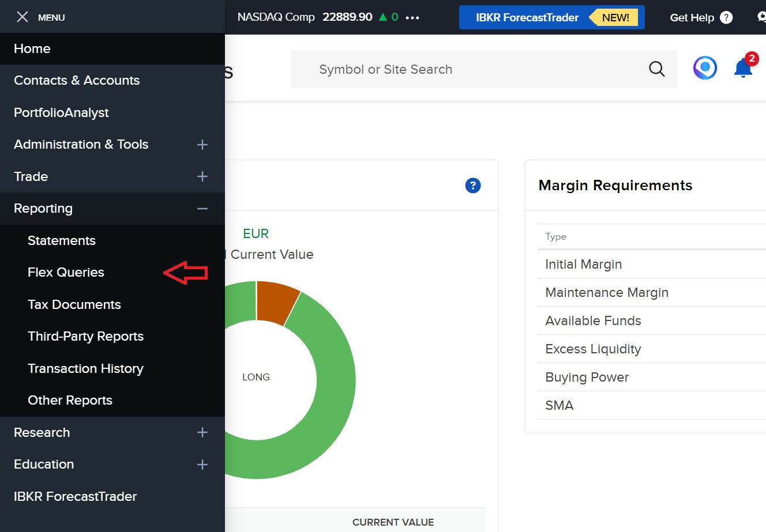Click the search magnifier icon

(656, 69)
